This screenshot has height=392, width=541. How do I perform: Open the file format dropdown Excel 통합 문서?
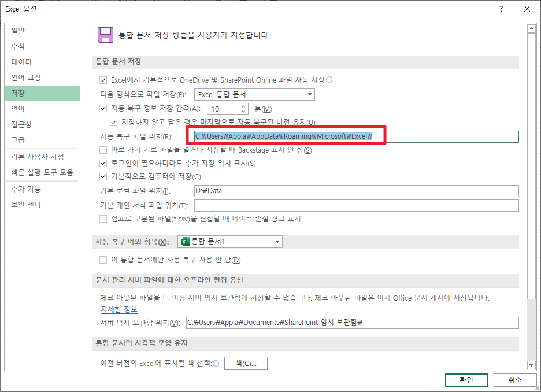click(255, 95)
